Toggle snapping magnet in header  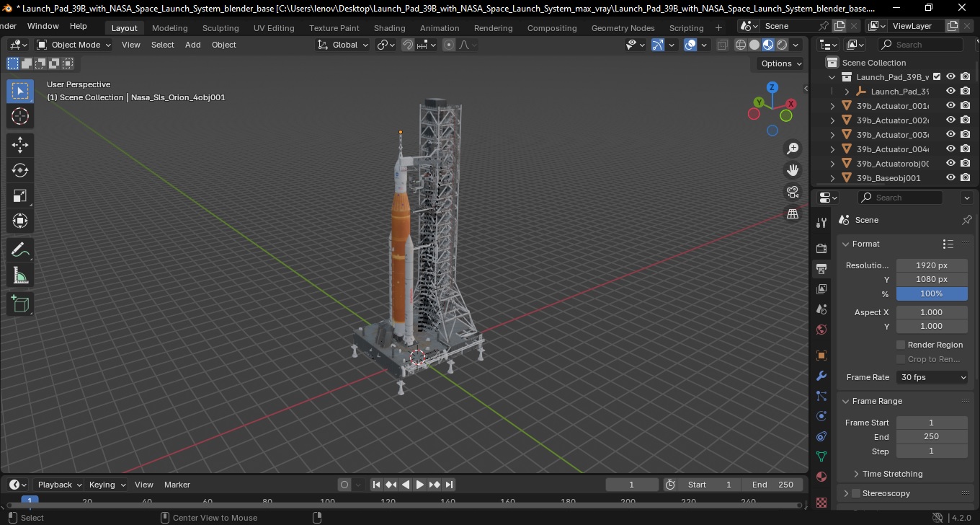(408, 45)
